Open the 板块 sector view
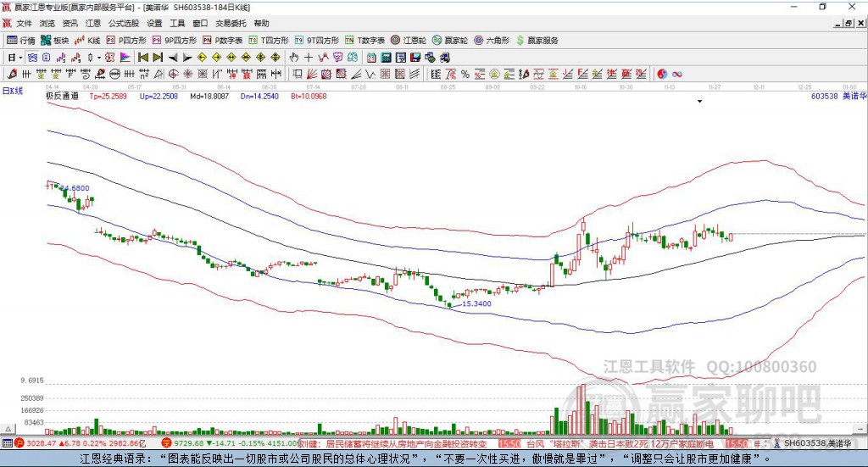The height and width of the screenshot is (467, 868). (54, 41)
